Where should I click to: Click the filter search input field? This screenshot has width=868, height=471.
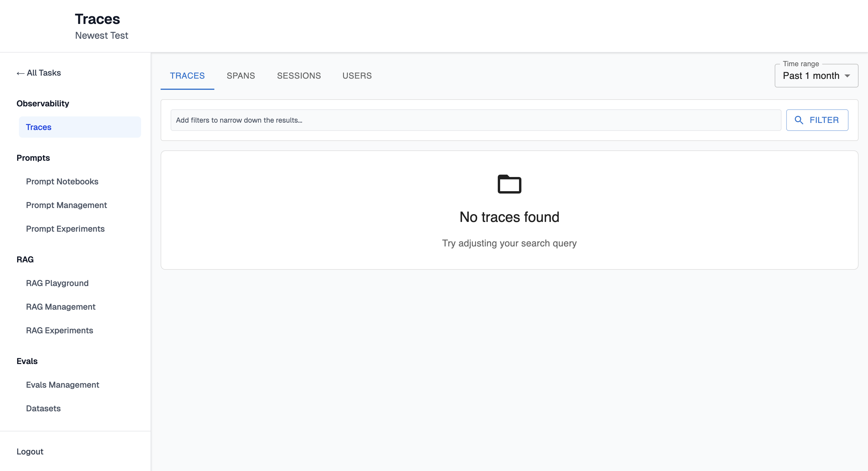(475, 120)
